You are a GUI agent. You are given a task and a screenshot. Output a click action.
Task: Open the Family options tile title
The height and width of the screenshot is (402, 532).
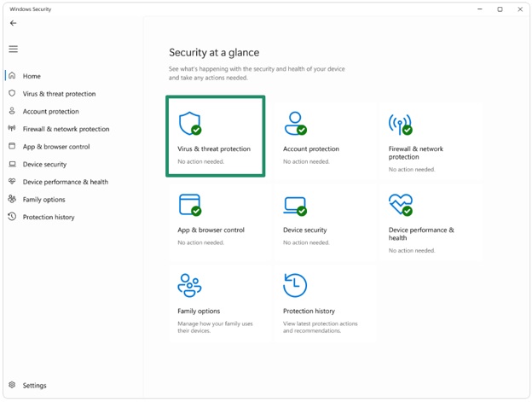click(199, 311)
